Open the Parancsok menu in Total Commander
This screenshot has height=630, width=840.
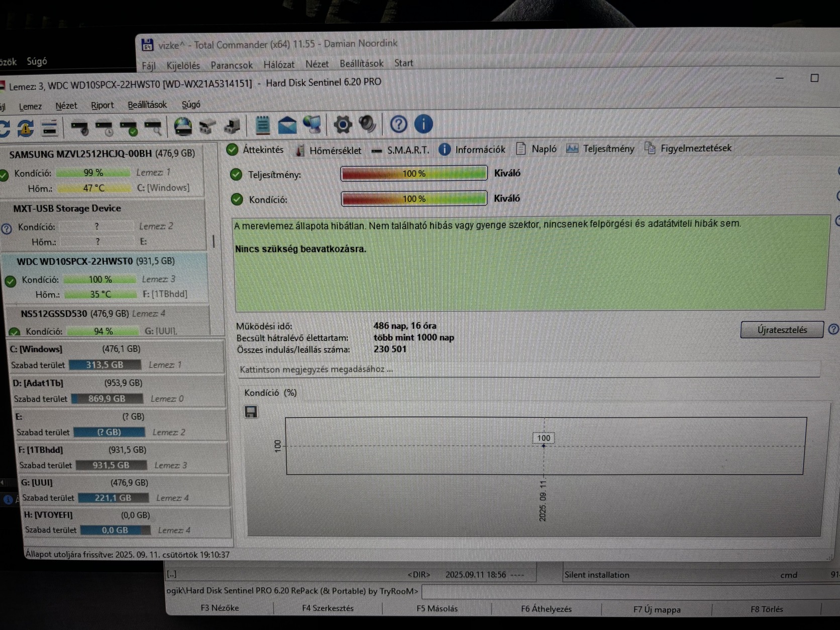tap(232, 65)
